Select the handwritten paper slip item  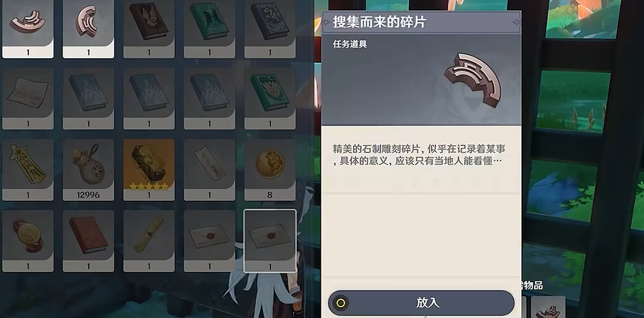[x=209, y=170]
